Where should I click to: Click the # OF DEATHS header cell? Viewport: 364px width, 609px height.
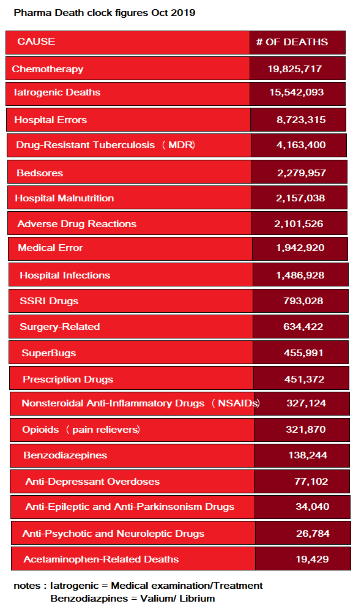coord(297,42)
